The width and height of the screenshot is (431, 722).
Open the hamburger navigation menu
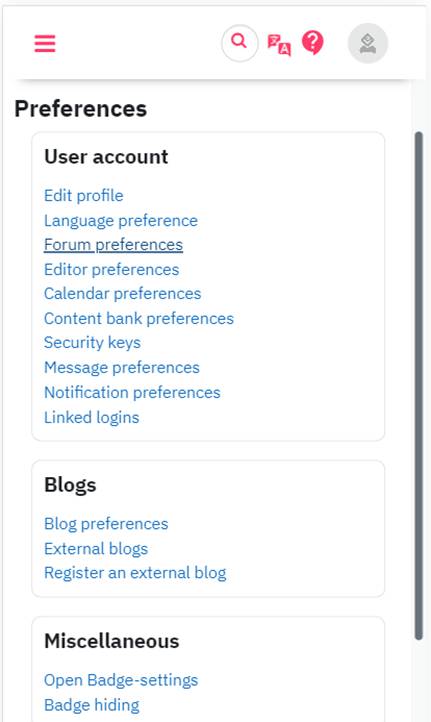tap(45, 44)
